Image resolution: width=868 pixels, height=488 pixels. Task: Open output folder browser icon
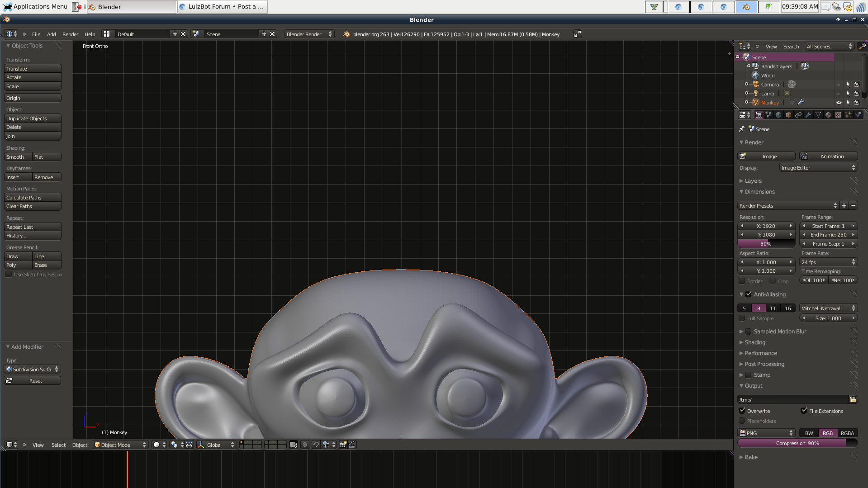click(853, 399)
